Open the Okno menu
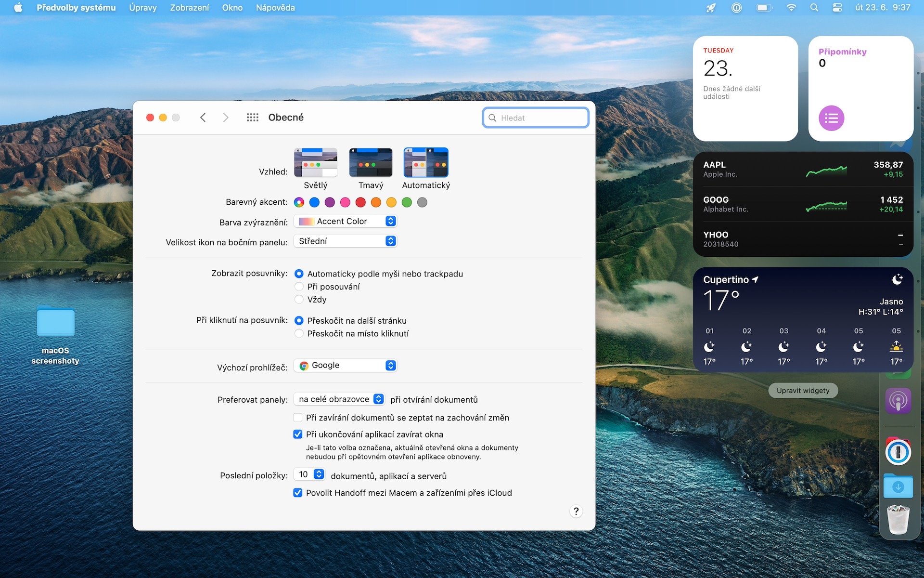Viewport: 924px width, 578px height. click(x=232, y=8)
